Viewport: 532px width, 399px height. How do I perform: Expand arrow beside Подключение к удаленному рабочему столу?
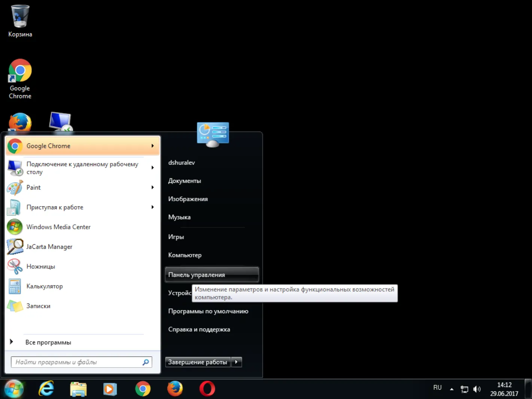coord(153,167)
